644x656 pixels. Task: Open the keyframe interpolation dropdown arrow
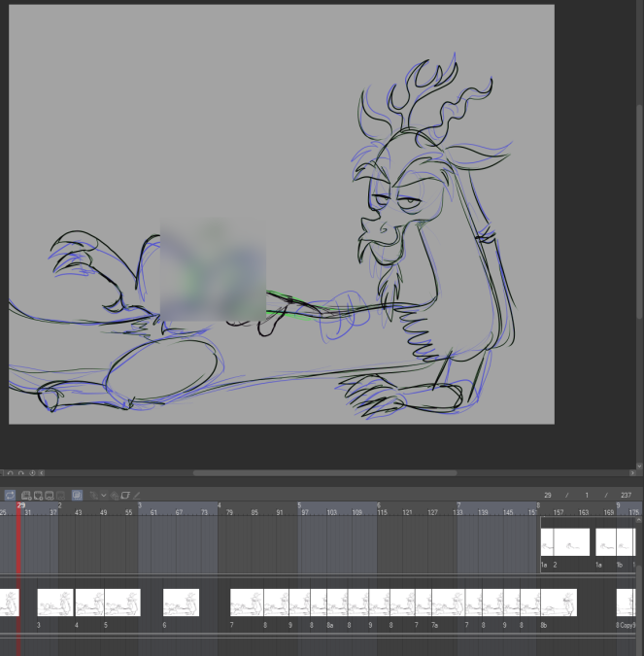(104, 496)
